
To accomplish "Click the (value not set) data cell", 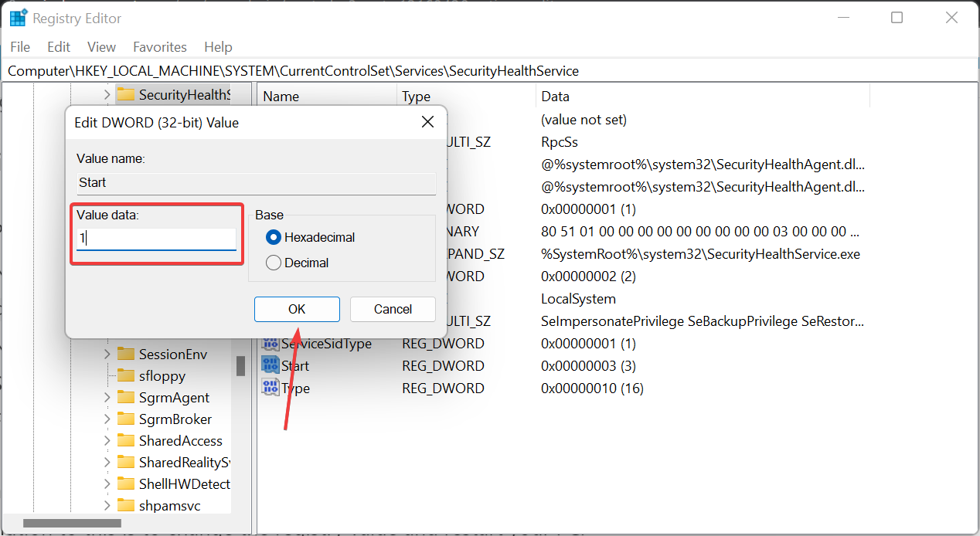I will 584,120.
